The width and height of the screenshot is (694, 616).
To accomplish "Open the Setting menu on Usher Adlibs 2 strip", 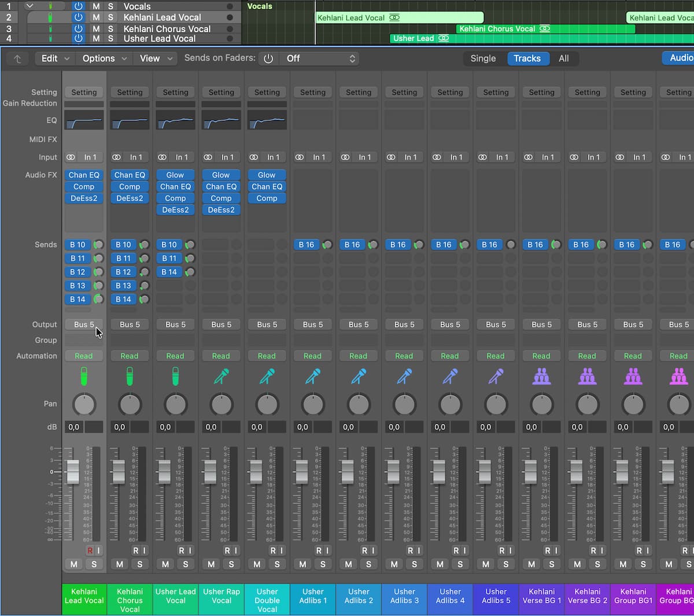I will point(359,92).
